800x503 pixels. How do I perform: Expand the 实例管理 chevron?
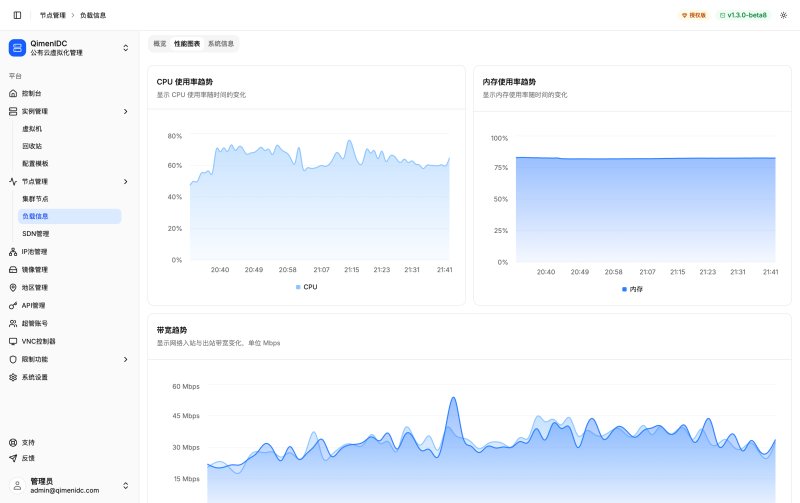point(126,111)
